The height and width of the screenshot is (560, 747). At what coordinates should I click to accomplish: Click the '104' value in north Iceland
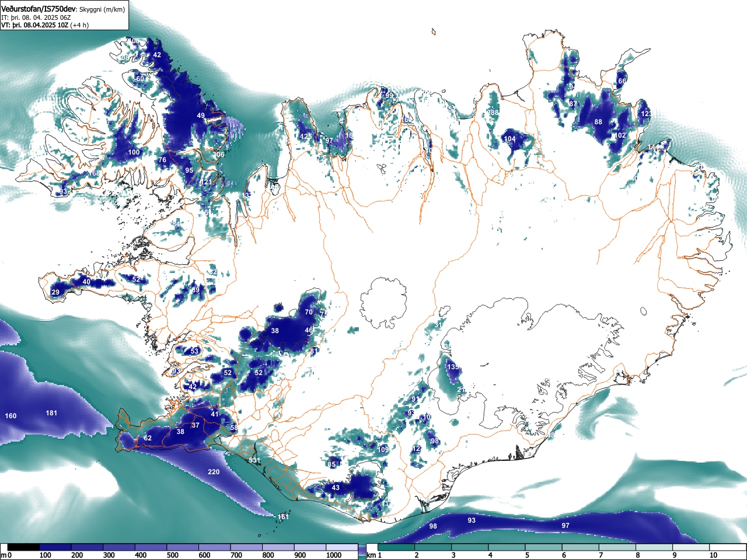(x=509, y=139)
